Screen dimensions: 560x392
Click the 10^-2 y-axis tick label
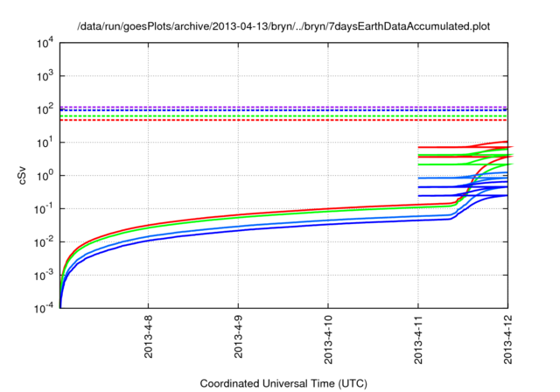tap(44, 242)
